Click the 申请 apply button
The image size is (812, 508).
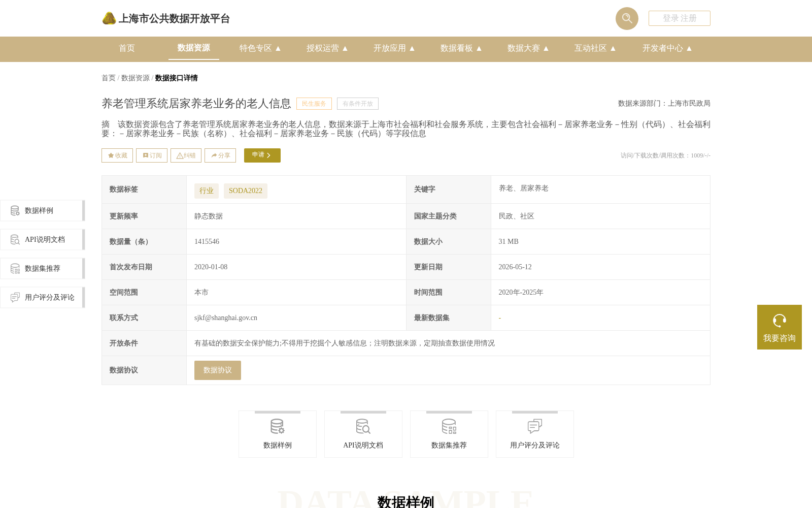pyautogui.click(x=262, y=155)
